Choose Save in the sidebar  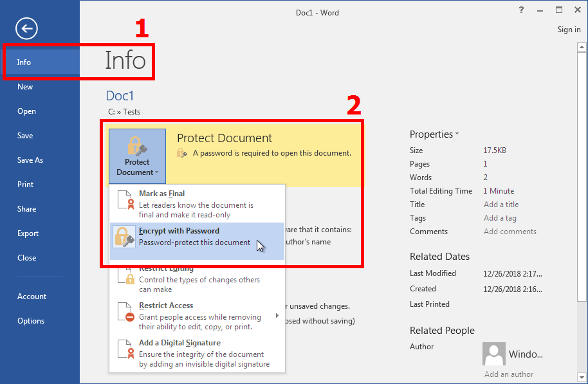(40, 136)
